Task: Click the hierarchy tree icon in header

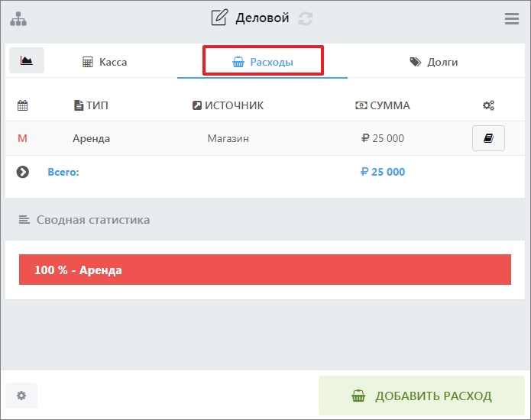Action: pos(18,19)
